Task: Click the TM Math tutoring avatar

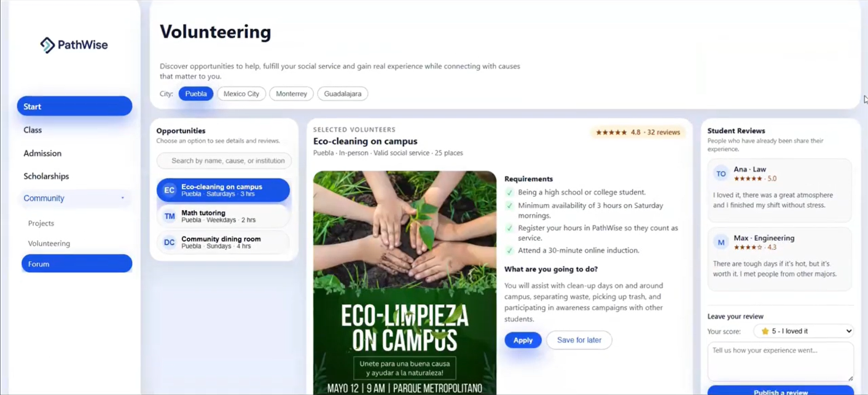Action: (170, 216)
